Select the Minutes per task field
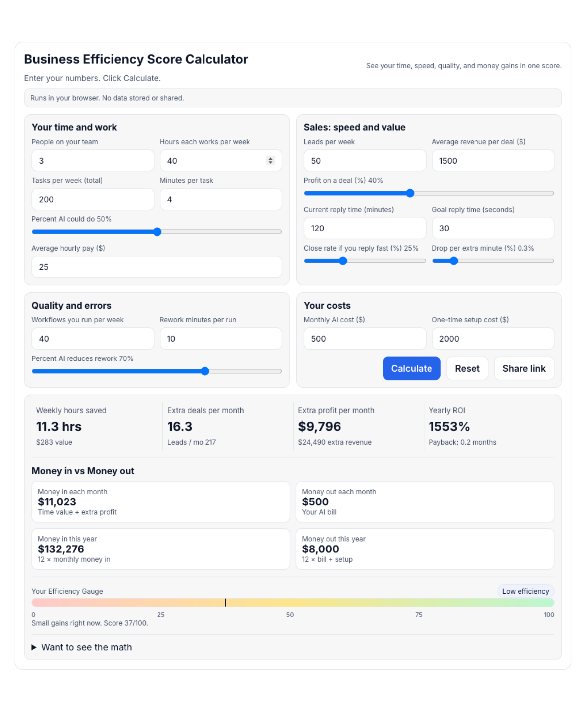 (x=220, y=199)
